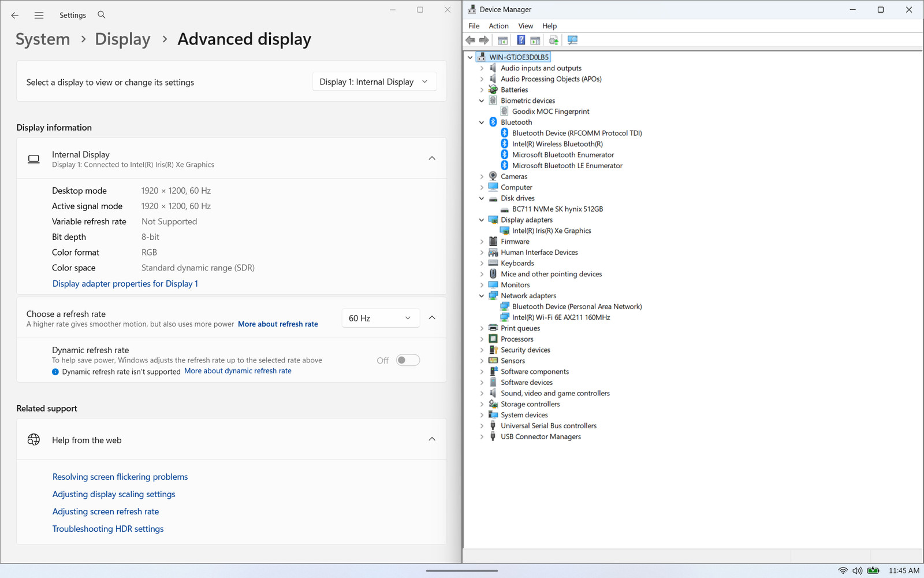Screen dimensions: 924x578
Task: Open the Settings hamburger navigation menu
Action: pos(39,16)
